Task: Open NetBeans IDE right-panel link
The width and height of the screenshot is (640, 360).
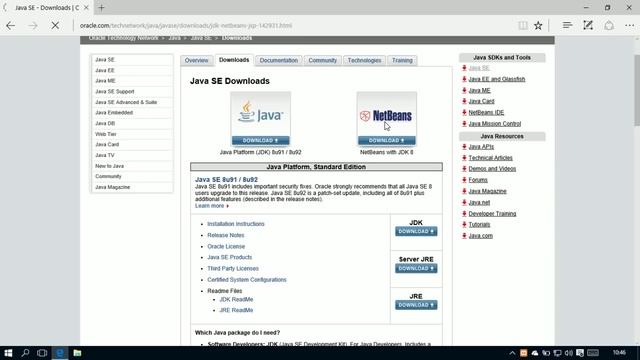Action: pos(486,112)
